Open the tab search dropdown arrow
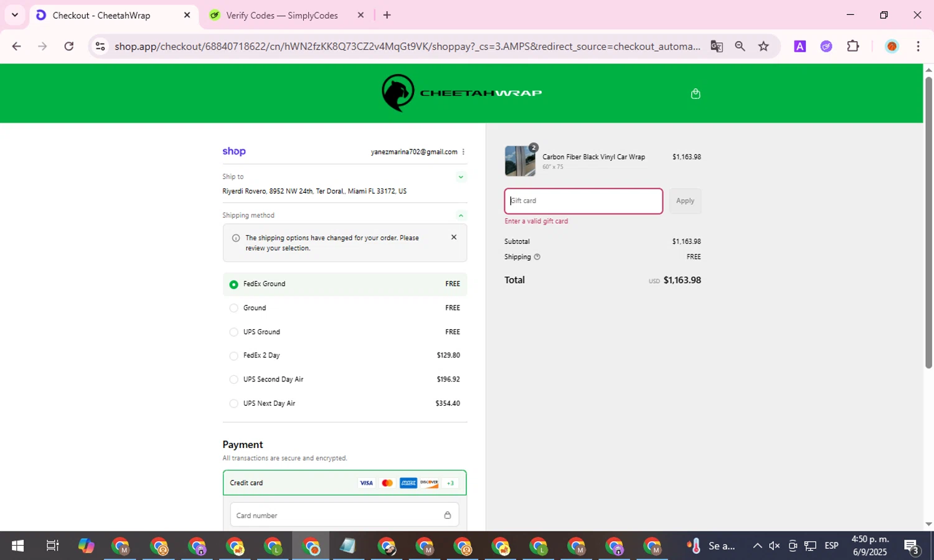The image size is (934, 560). (15, 15)
